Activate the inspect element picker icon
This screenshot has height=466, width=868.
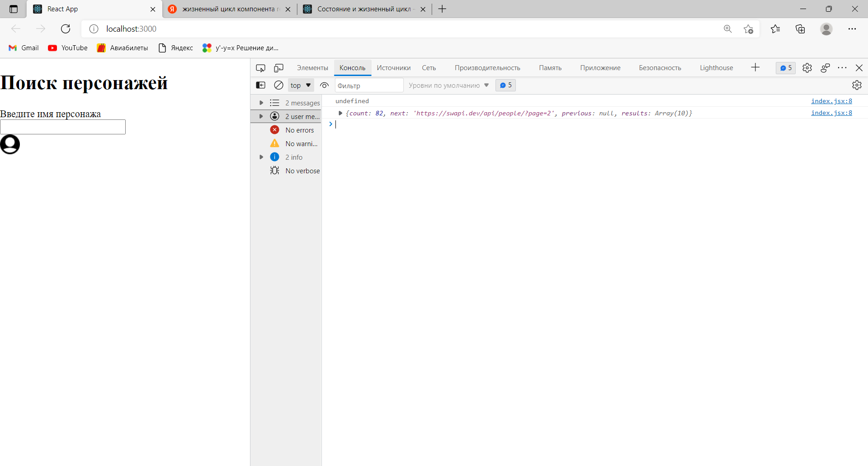(260, 68)
